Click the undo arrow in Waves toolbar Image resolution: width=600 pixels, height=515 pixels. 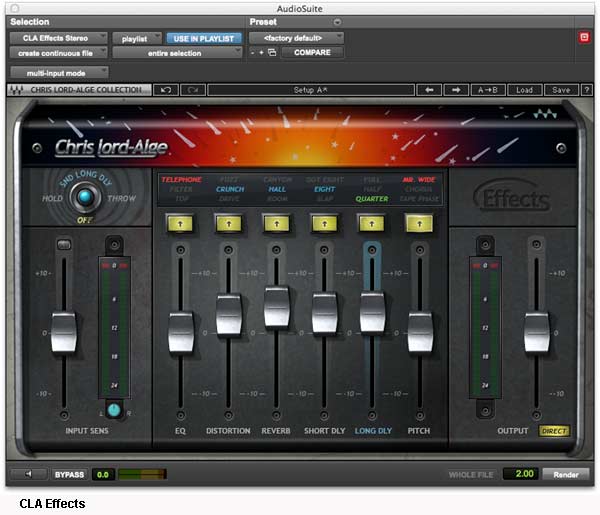click(x=166, y=90)
